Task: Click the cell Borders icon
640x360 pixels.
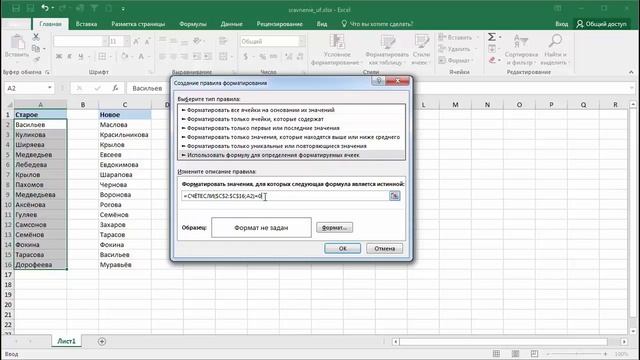Action: click(x=102, y=56)
